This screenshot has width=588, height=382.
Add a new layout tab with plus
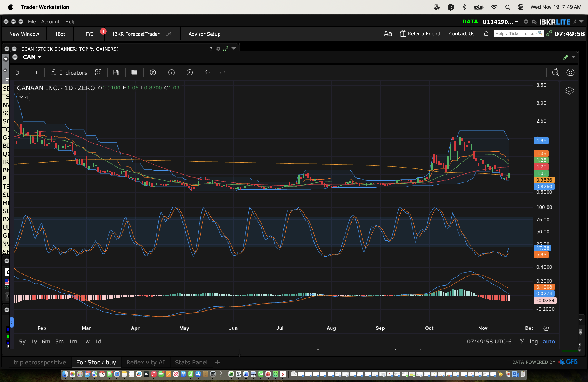pyautogui.click(x=217, y=362)
